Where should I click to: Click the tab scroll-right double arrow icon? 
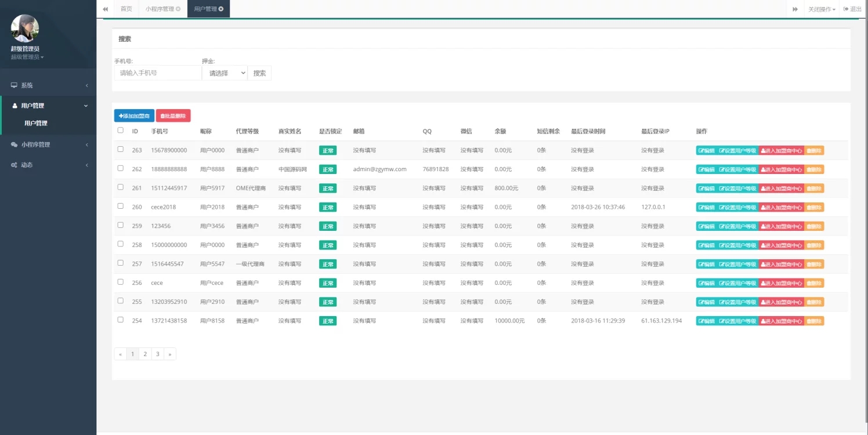click(795, 9)
